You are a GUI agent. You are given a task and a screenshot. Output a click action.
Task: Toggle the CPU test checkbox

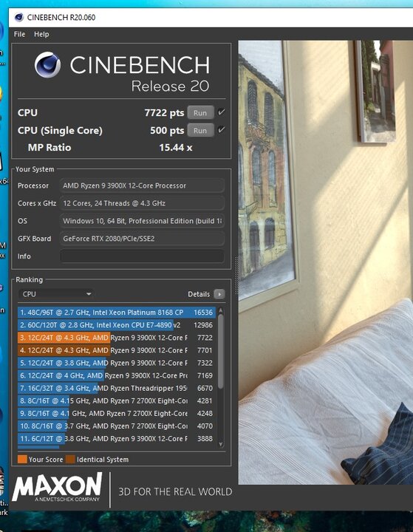[x=221, y=112]
